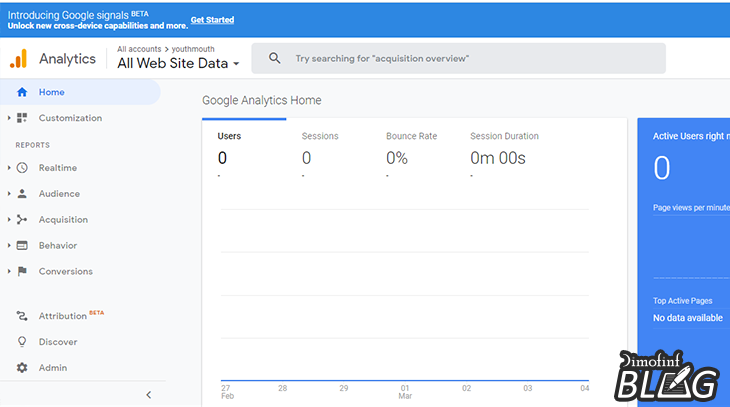This screenshot has height=407, width=730.
Task: Click the Active Users right now heading
Action: (x=691, y=136)
